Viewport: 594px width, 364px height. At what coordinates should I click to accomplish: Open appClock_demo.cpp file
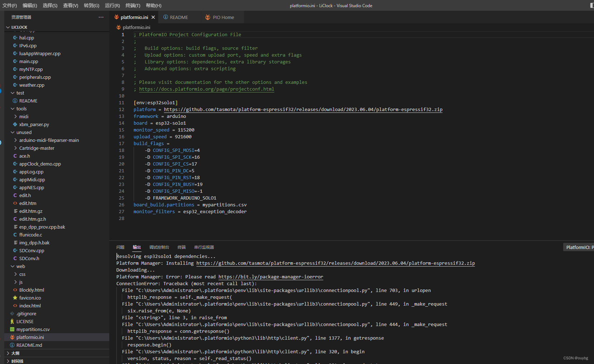click(40, 164)
